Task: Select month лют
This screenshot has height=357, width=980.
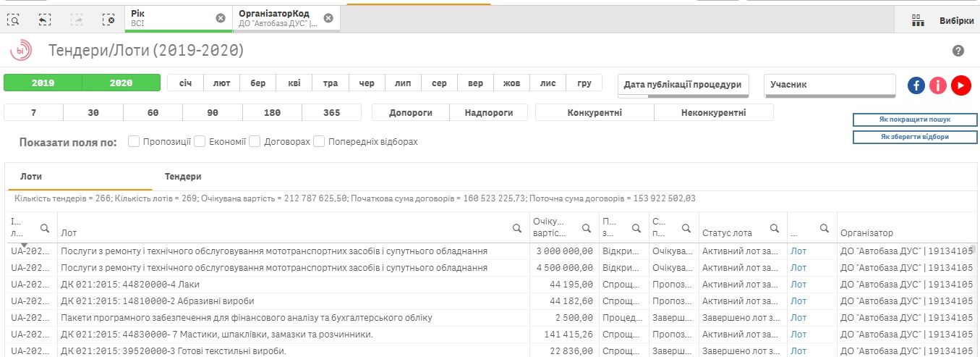Action: 221,83
